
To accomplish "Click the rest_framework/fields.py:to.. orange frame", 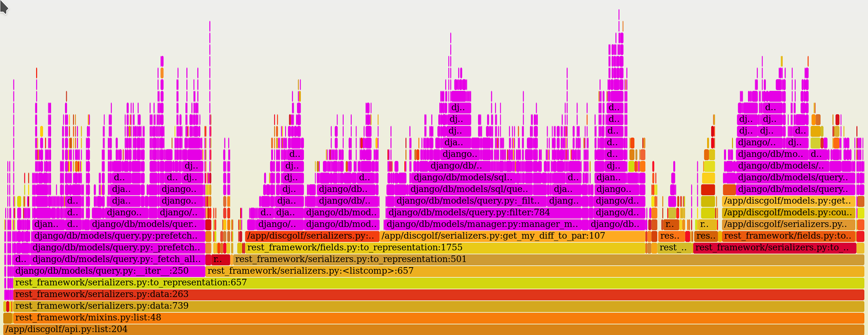I will pos(789,236).
